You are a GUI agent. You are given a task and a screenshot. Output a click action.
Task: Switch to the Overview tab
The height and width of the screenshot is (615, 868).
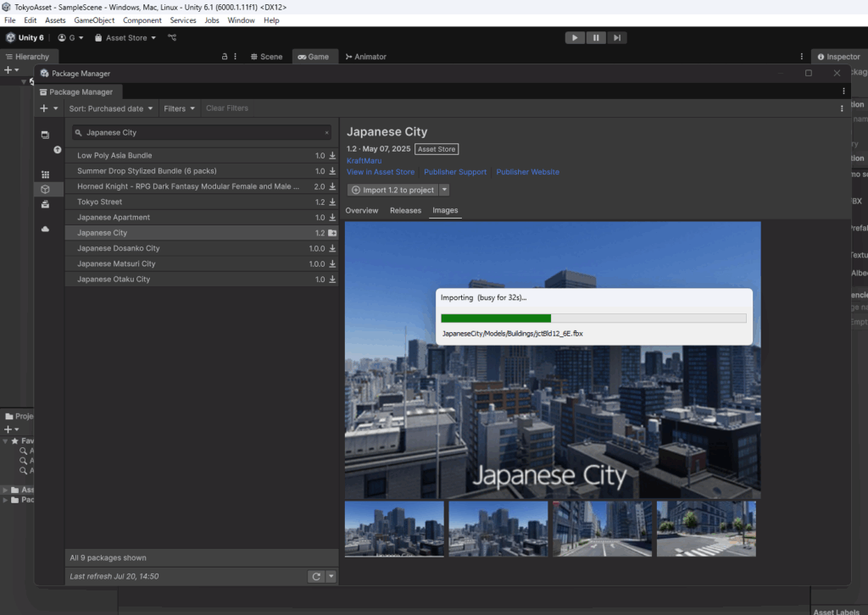click(x=362, y=211)
